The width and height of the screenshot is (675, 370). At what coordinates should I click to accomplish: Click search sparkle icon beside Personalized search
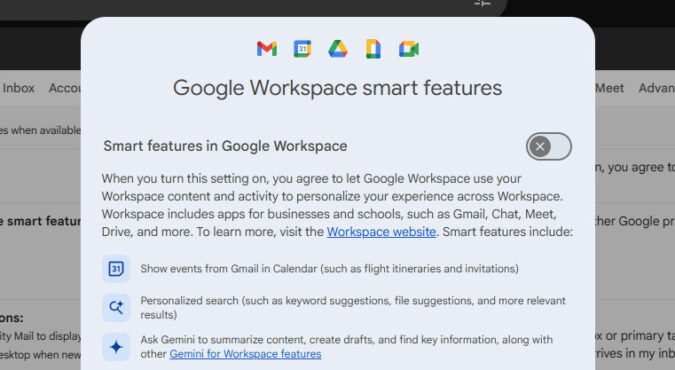pos(116,308)
